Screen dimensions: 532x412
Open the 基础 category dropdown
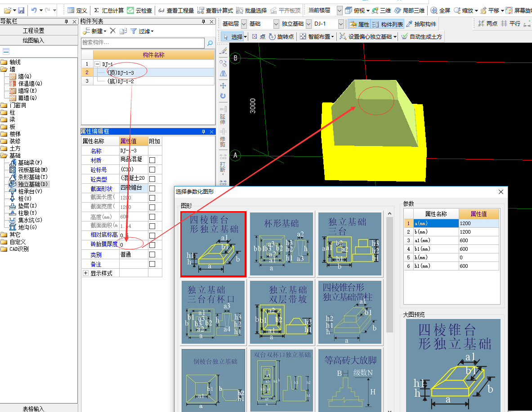(276, 24)
